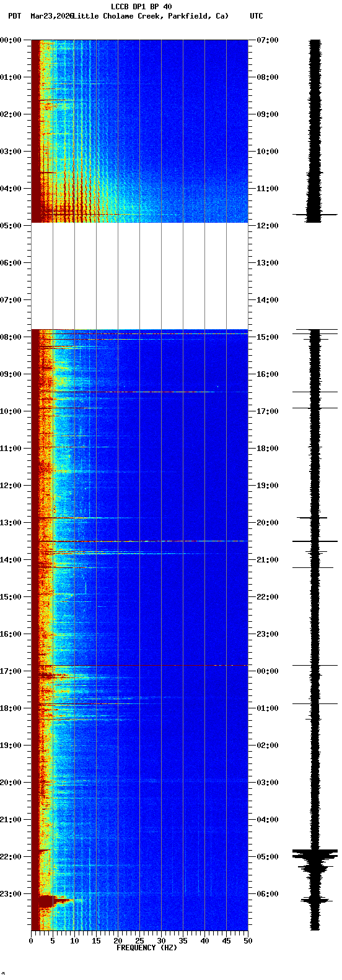Select the "20" Hz frequency tick label
This screenshot has width=342, height=980.
[x=118, y=941]
